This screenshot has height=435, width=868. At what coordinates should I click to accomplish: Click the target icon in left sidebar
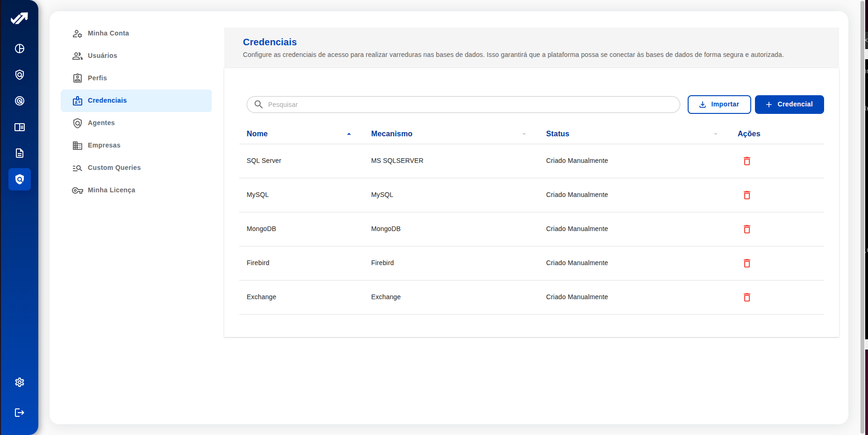20,101
